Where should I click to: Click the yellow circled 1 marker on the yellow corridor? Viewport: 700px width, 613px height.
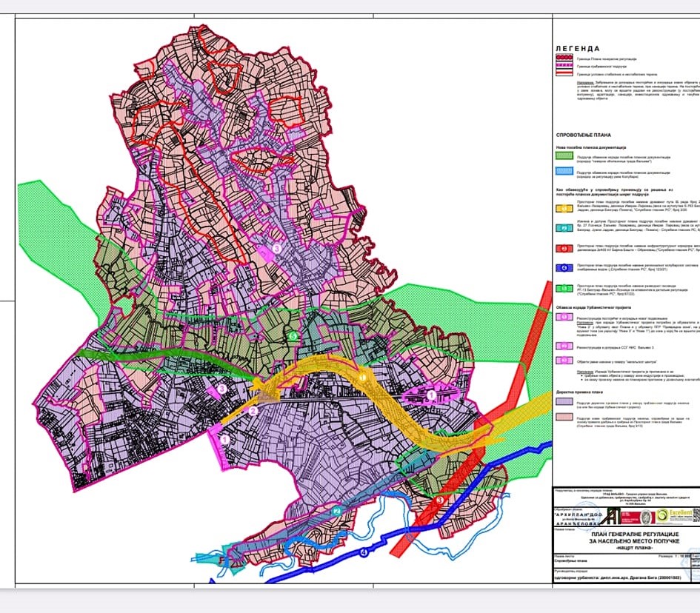point(362,378)
